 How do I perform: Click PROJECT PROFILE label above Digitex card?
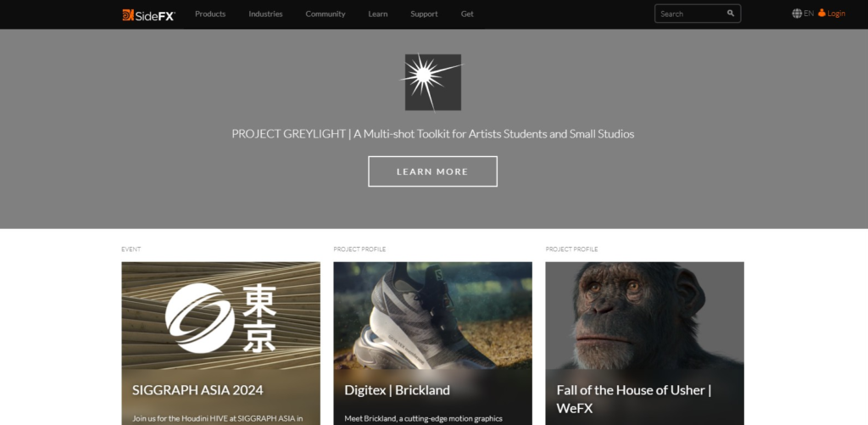[x=359, y=249]
